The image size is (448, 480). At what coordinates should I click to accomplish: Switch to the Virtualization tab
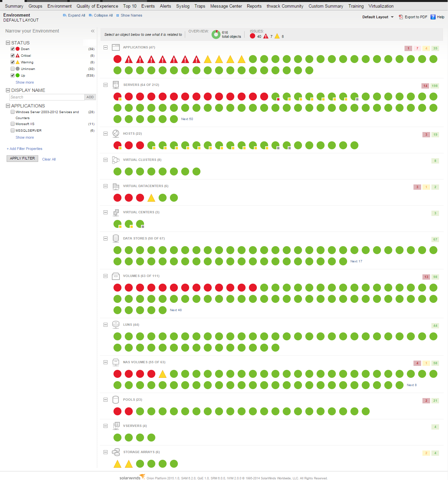tap(381, 6)
